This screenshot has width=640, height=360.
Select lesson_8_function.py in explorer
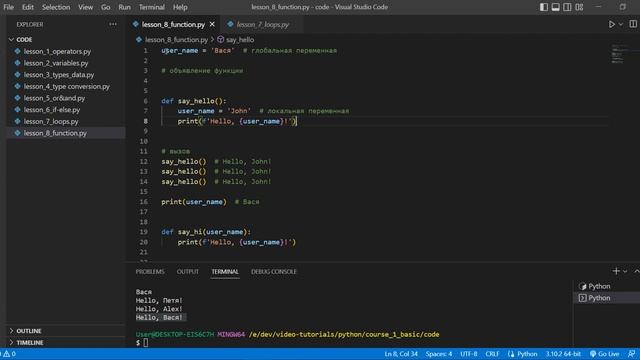click(x=55, y=133)
